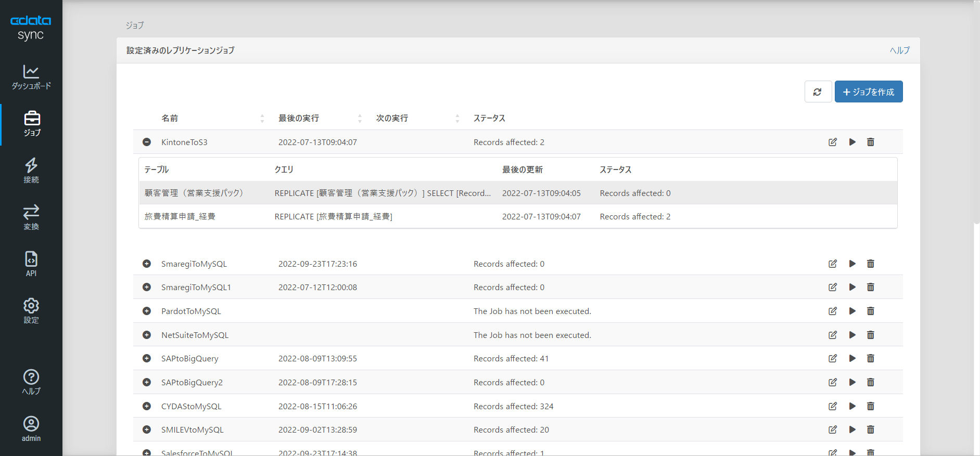980x456 pixels.
Task: Delete the PardotToMySQL job
Action: click(x=870, y=311)
